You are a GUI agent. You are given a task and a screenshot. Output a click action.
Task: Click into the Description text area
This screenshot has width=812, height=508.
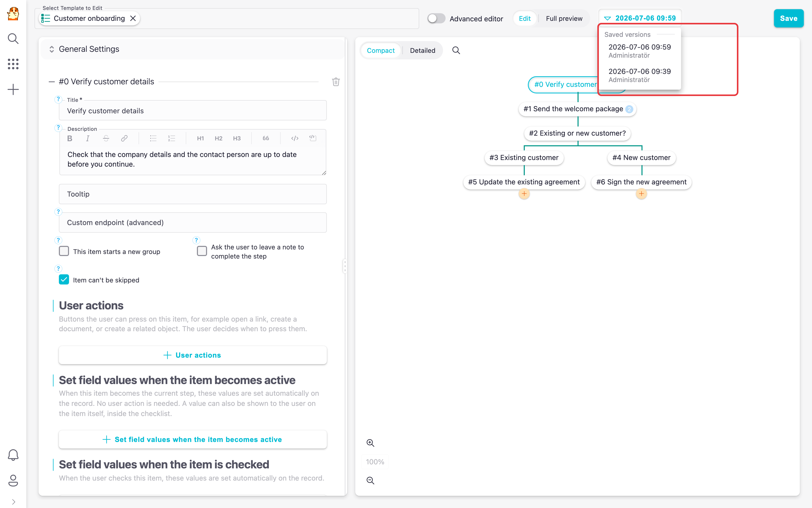click(x=193, y=160)
